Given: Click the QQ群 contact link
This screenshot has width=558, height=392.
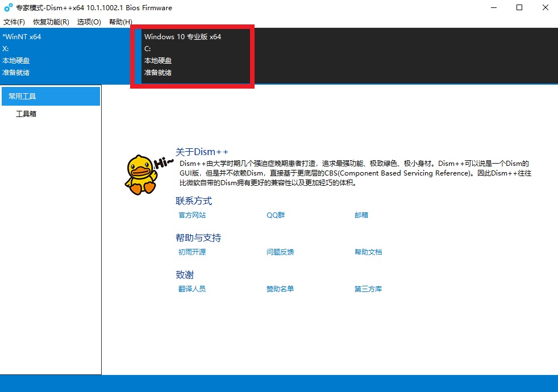Looking at the screenshot, I should [276, 215].
